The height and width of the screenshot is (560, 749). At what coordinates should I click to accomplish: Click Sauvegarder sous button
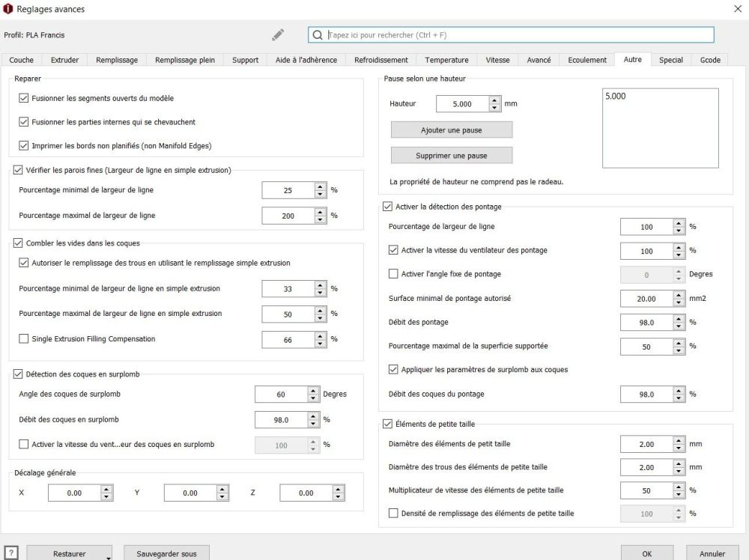coord(166,553)
